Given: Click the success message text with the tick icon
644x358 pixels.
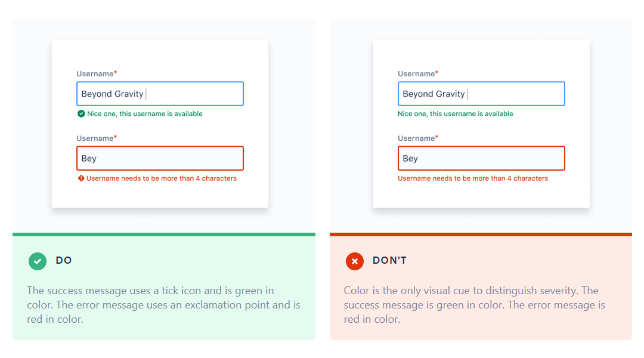Looking at the screenshot, I should click(145, 114).
